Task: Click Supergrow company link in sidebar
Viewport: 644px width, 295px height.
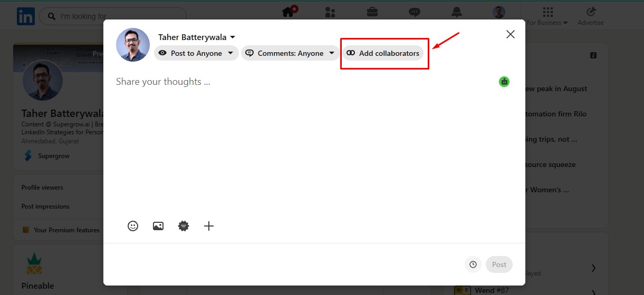Action: 47,156
